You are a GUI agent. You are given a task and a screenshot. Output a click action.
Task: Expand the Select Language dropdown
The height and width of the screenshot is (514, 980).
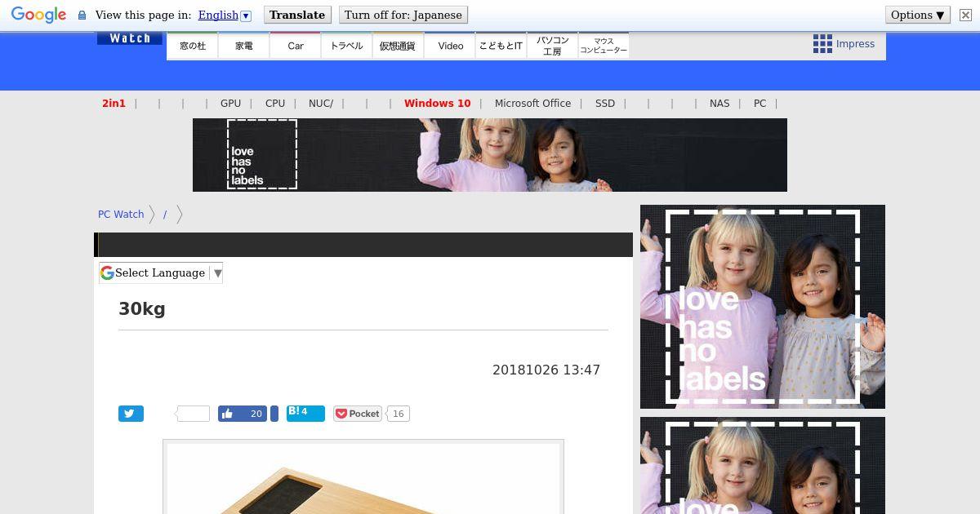pos(161,273)
